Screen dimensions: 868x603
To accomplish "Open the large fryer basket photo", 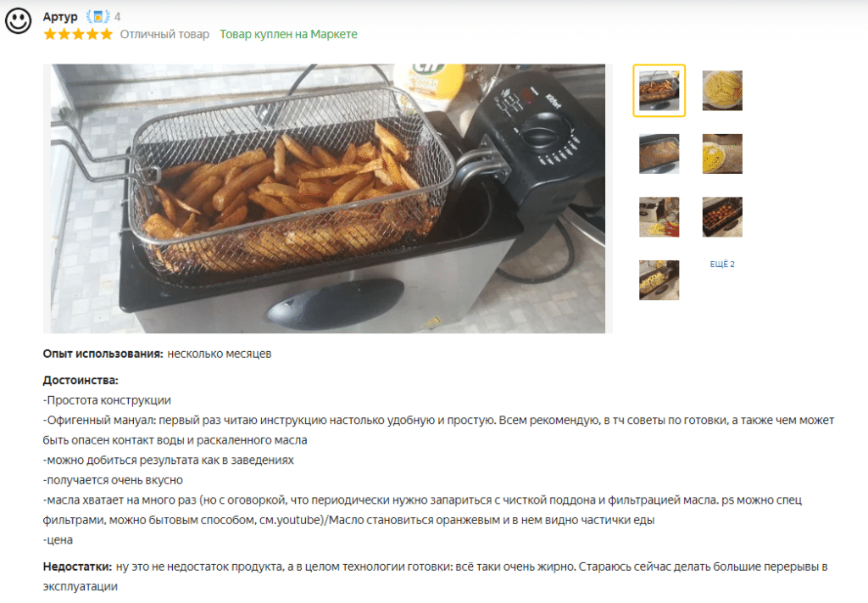I will pos(324,198).
